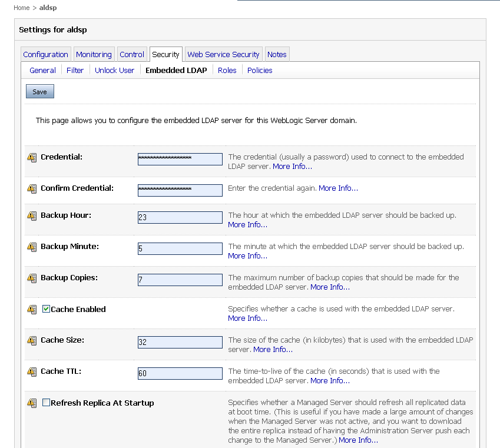This screenshot has width=500, height=448.
Task: Click the warning icon beside Cache TTL
Action: [x=32, y=372]
